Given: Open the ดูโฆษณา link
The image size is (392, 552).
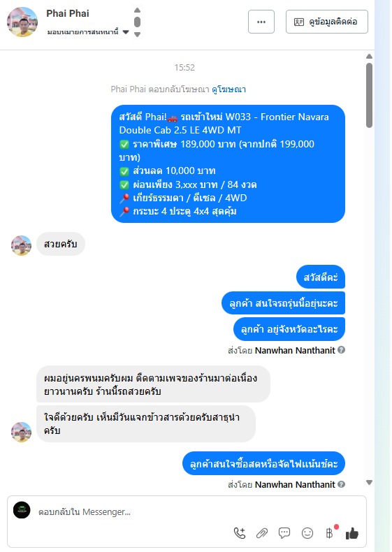Looking at the screenshot, I should [x=228, y=89].
